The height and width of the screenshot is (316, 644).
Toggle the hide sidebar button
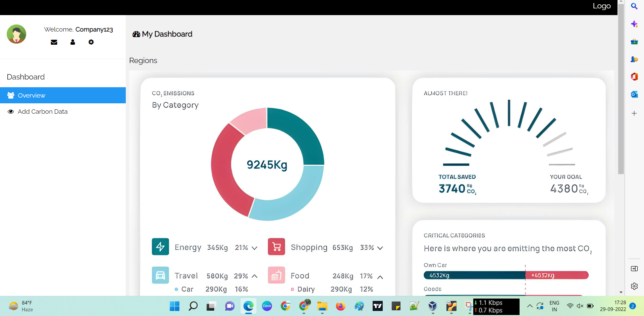pos(634,269)
